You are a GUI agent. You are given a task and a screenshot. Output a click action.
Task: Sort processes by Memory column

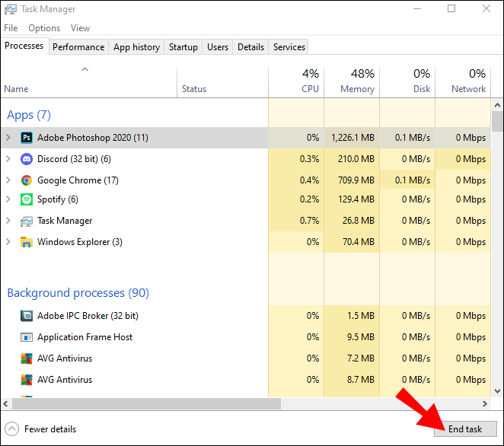(x=352, y=81)
